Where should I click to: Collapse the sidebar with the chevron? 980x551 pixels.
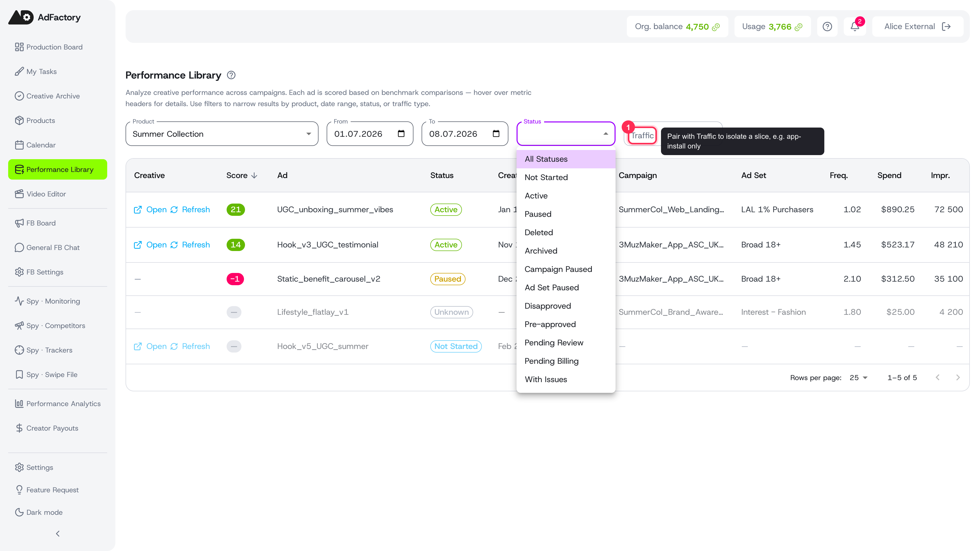coord(58,533)
